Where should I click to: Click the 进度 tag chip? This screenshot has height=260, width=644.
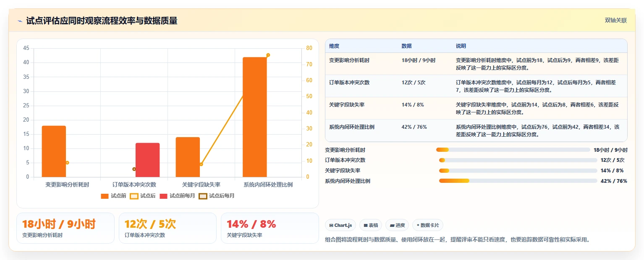coord(397,225)
